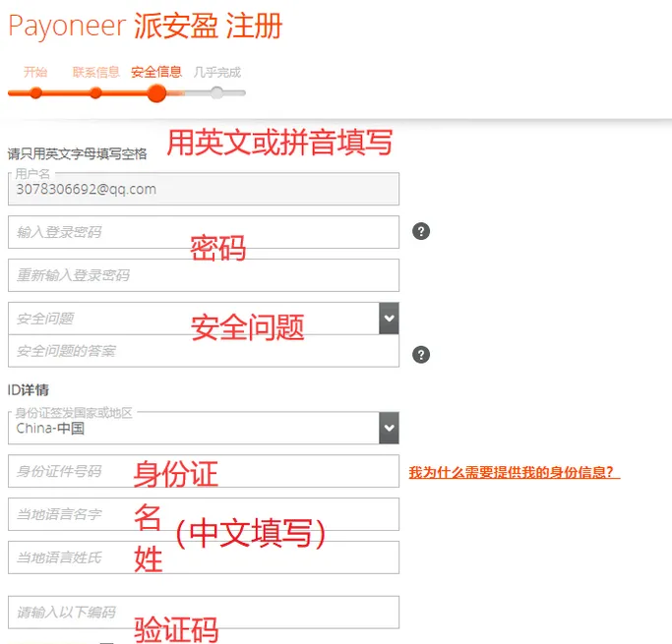The width and height of the screenshot is (672, 644).
Task: Open the 我为什么需要提供我的身份信息 link
Action: coord(515,472)
